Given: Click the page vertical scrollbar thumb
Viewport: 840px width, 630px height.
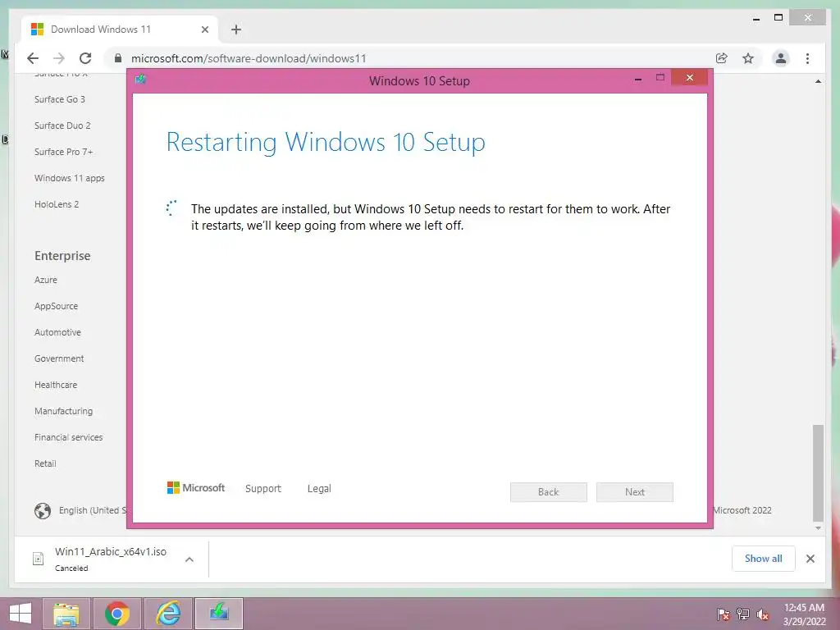Looking at the screenshot, I should [x=818, y=472].
